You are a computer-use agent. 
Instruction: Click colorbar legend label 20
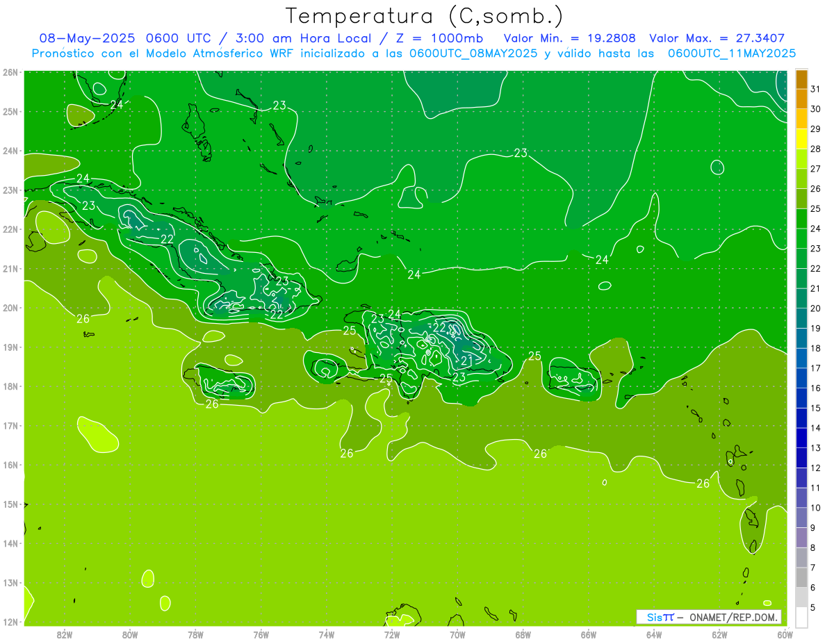click(815, 308)
